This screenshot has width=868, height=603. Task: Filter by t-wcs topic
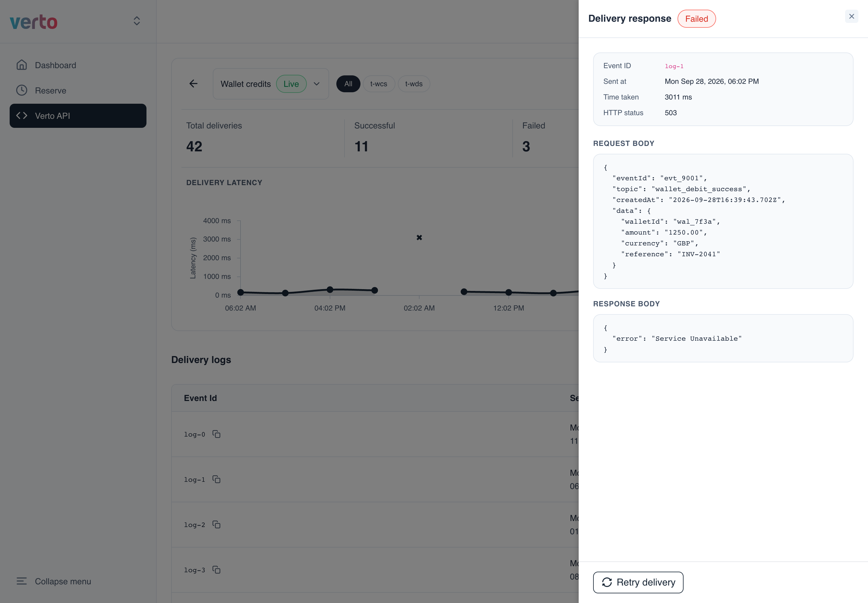tap(379, 84)
